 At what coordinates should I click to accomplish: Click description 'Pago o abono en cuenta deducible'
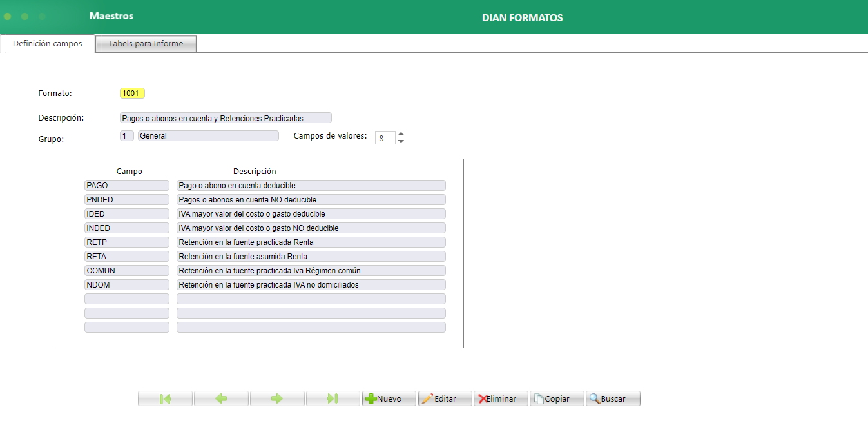point(311,186)
